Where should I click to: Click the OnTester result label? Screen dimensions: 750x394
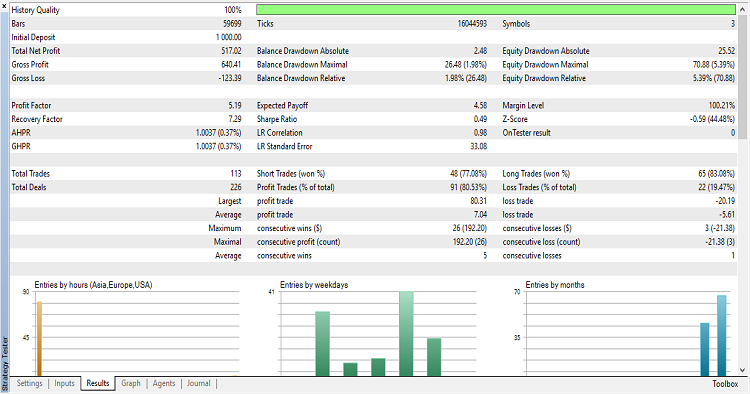coord(526,133)
